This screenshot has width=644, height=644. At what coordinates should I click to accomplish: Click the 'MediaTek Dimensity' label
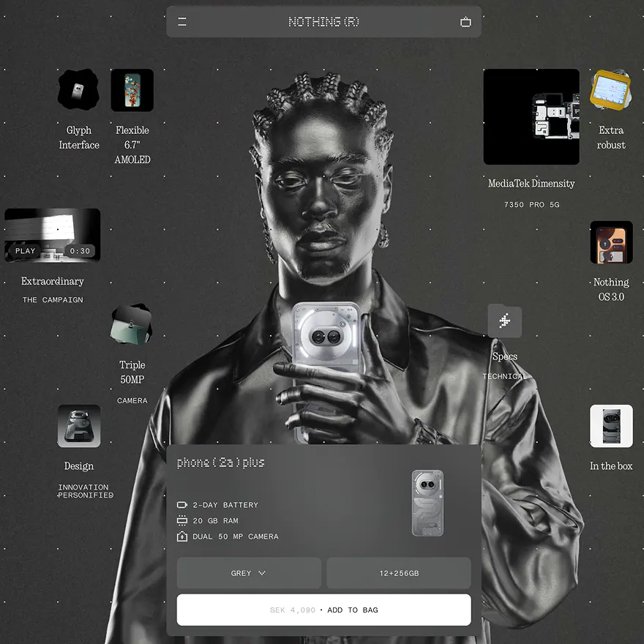(531, 184)
